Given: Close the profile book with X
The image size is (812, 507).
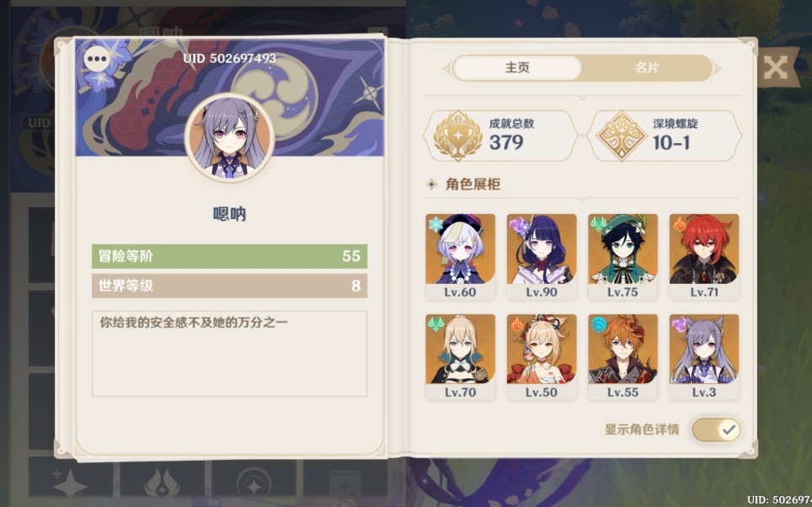Looking at the screenshot, I should coord(775,67).
